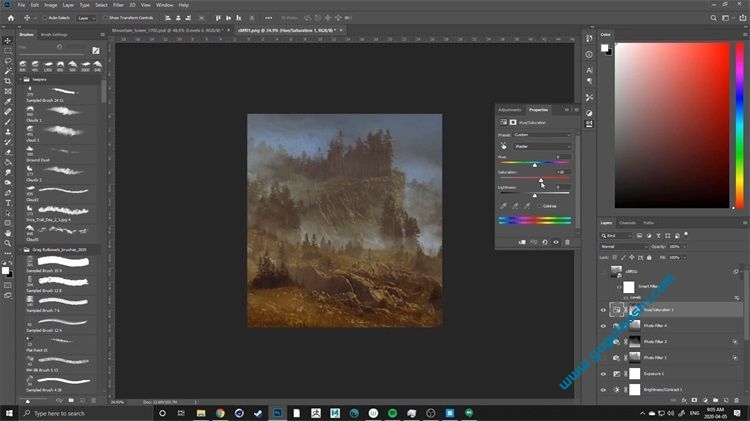Viewport: 750px width, 421px height.
Task: Create new adjustment layer icon in Layers
Action: (705, 400)
